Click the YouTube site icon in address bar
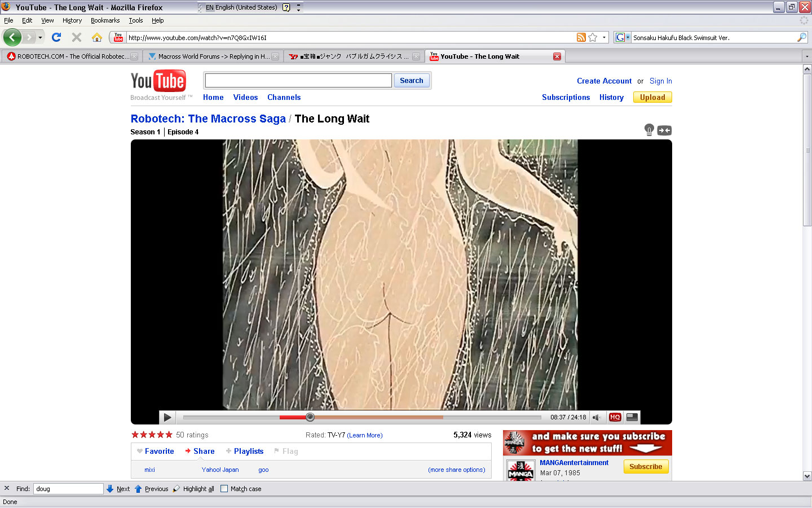Viewport: 812px width, 508px height. [118, 37]
